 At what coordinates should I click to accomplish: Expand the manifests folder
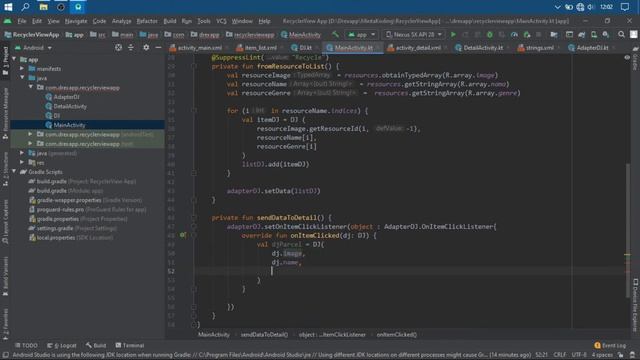(x=22, y=69)
